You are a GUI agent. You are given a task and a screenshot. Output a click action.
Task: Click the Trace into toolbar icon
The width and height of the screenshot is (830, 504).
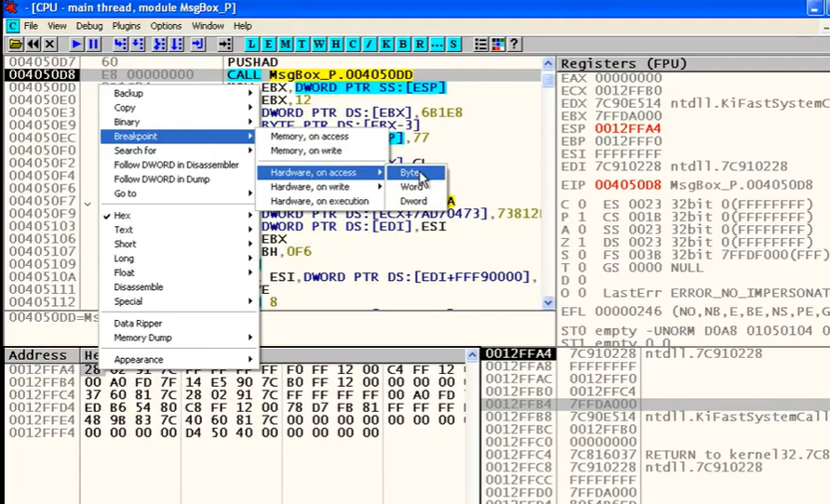(159, 45)
